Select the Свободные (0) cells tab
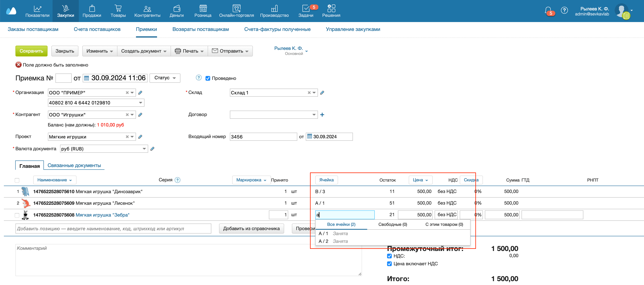644x285 pixels. (393, 224)
